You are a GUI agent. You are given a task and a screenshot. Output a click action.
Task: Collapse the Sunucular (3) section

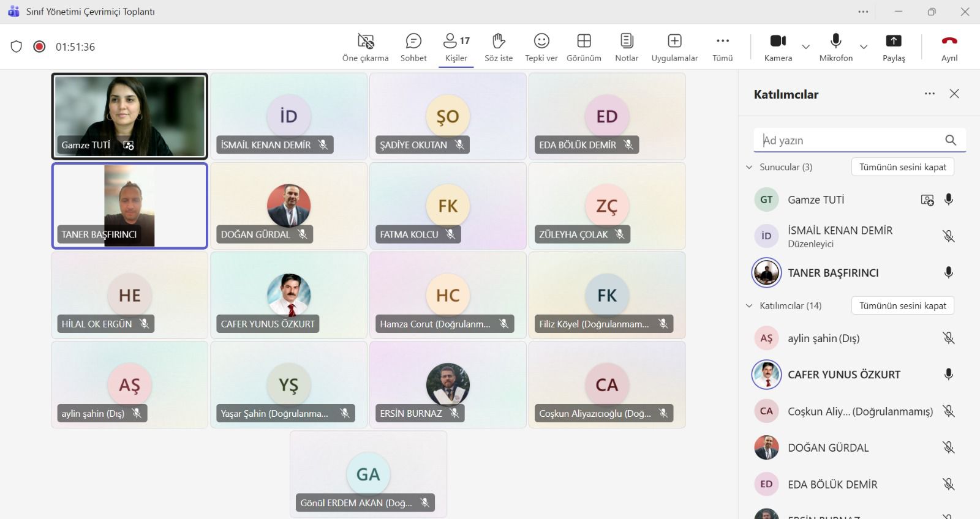point(749,167)
